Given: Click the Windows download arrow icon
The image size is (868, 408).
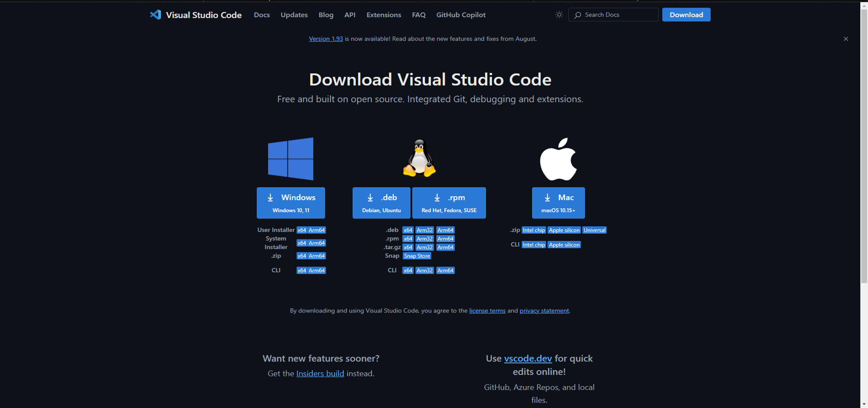Looking at the screenshot, I should tap(270, 197).
